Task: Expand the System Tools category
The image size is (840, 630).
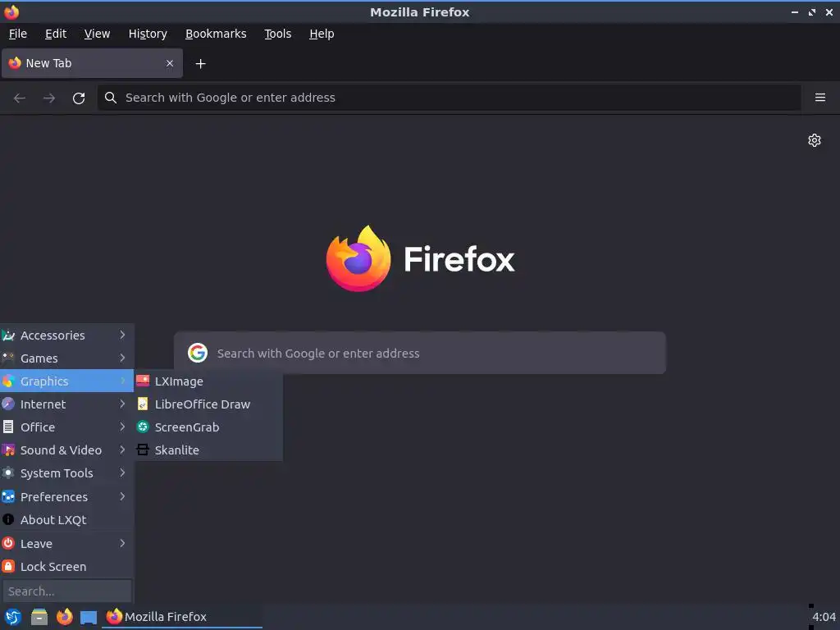Action: tap(66, 473)
